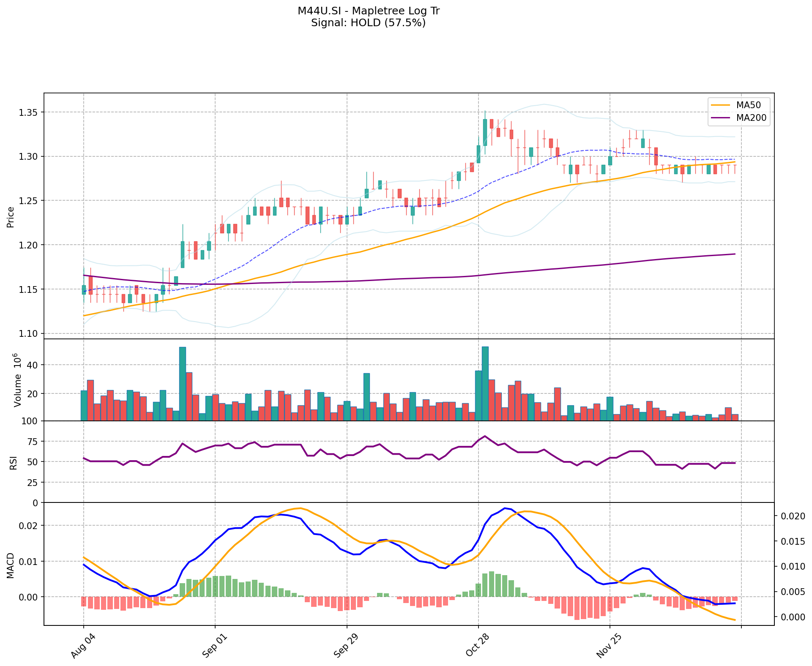Click the 1.35 price tick label
812x666 pixels.
pyautogui.click(x=28, y=112)
